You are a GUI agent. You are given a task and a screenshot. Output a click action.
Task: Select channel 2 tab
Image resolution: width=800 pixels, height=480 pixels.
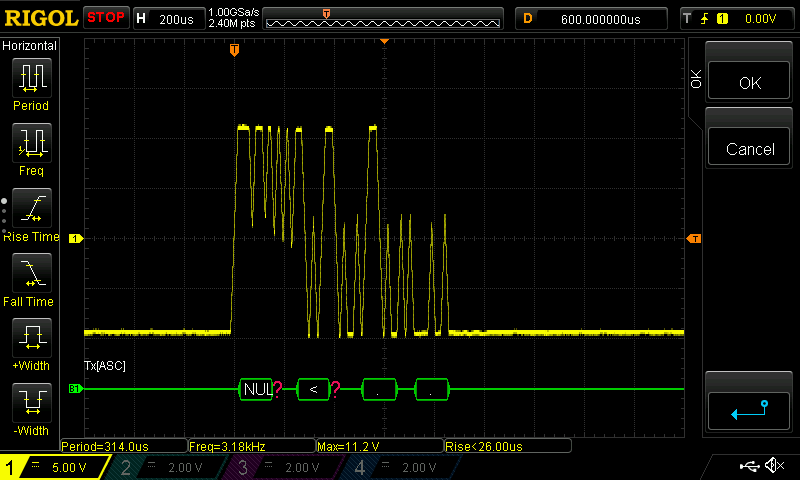coord(166,467)
